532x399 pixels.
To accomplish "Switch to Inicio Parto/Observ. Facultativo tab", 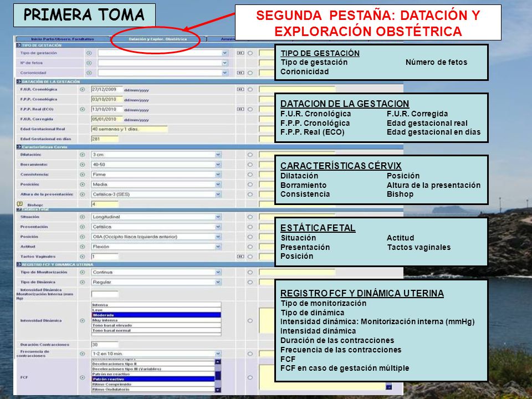I will (x=63, y=39).
